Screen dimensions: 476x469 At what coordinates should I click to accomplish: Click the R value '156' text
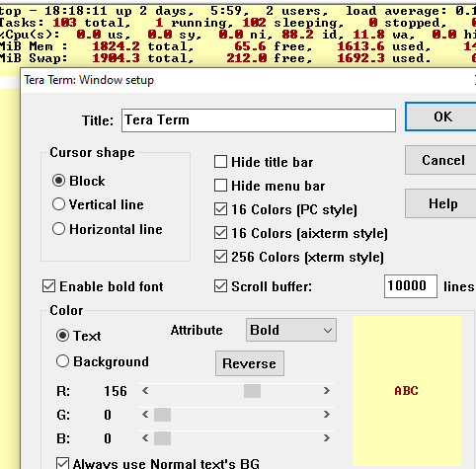[x=116, y=391]
